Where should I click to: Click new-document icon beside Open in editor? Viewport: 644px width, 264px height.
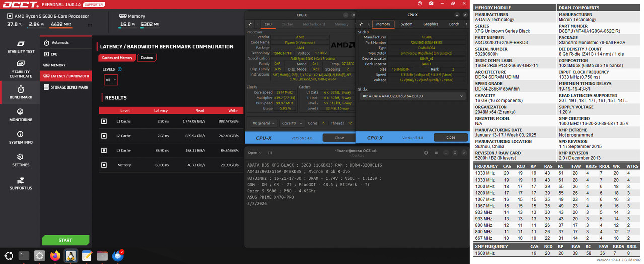click(270, 152)
